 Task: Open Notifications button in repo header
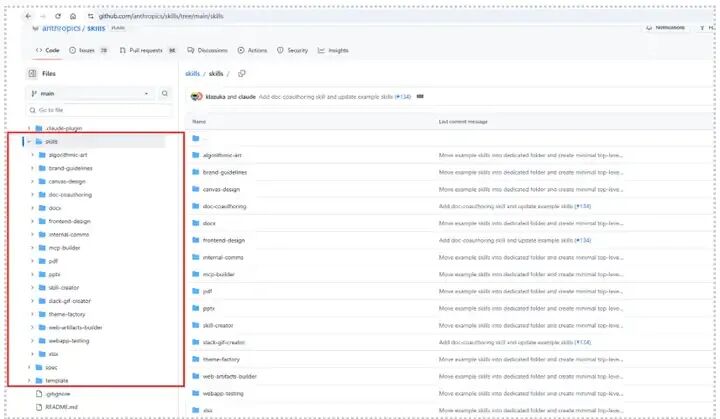666,28
